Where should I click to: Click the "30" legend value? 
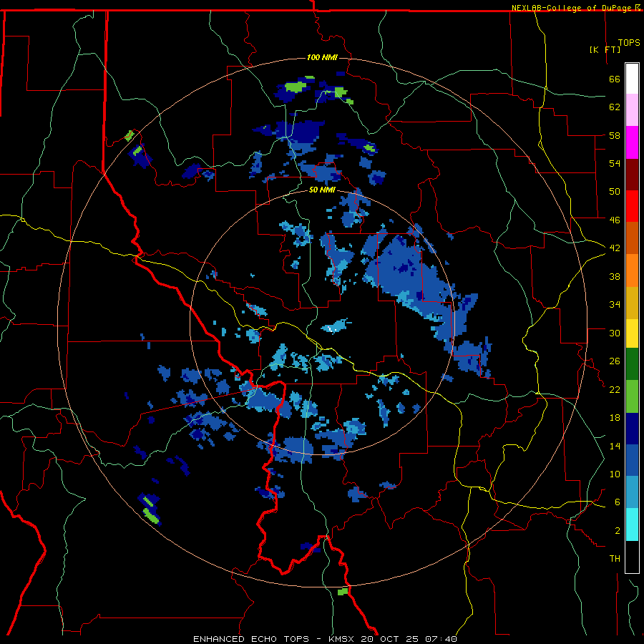point(615,333)
